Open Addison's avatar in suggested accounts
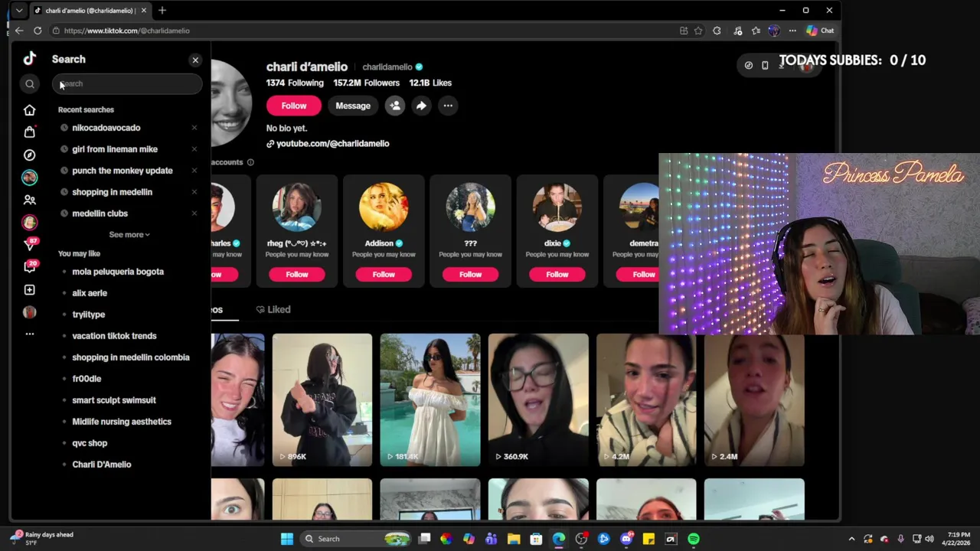 point(384,207)
